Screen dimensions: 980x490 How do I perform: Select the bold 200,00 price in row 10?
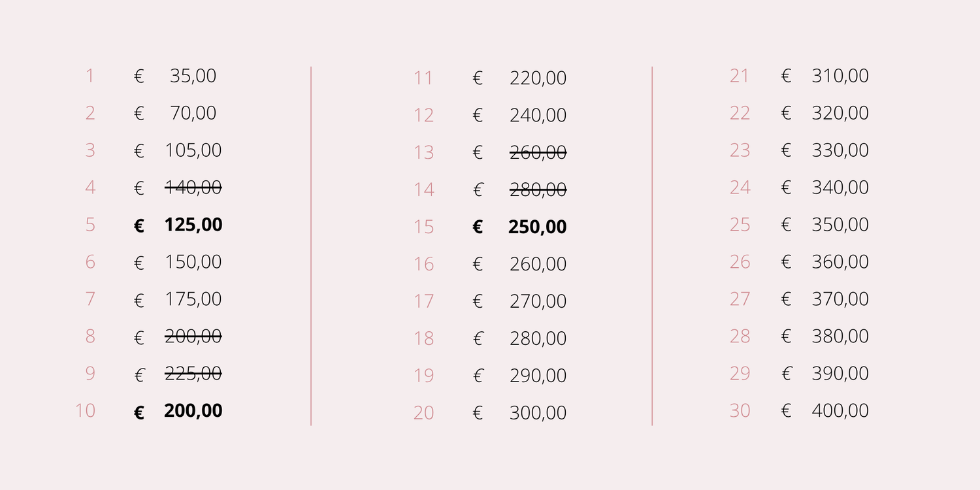193,412
